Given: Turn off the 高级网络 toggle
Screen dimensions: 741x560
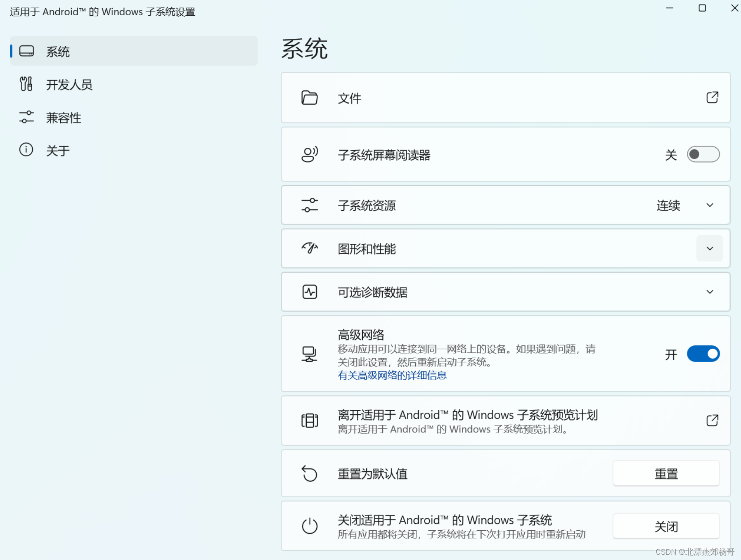Looking at the screenshot, I should 703,354.
